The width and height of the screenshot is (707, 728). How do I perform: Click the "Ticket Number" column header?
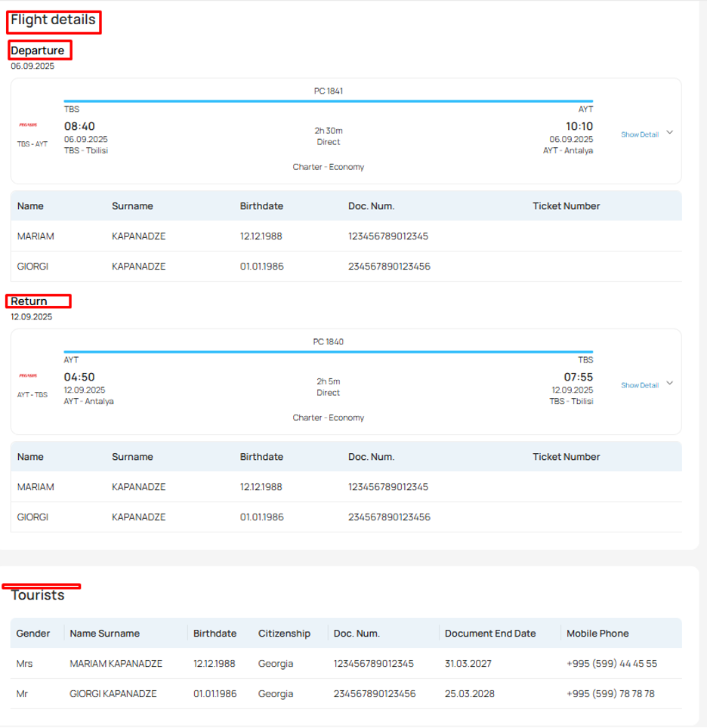tap(566, 205)
